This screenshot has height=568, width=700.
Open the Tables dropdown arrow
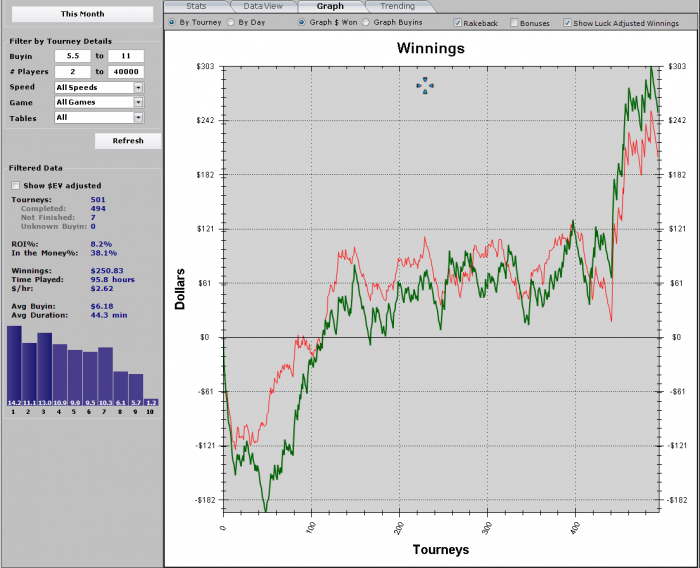coord(138,117)
